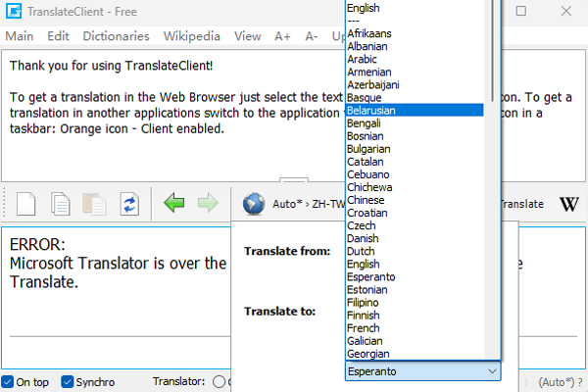Image resolution: width=588 pixels, height=392 pixels.
Task: Select Basque from the language list
Action: click(x=415, y=98)
